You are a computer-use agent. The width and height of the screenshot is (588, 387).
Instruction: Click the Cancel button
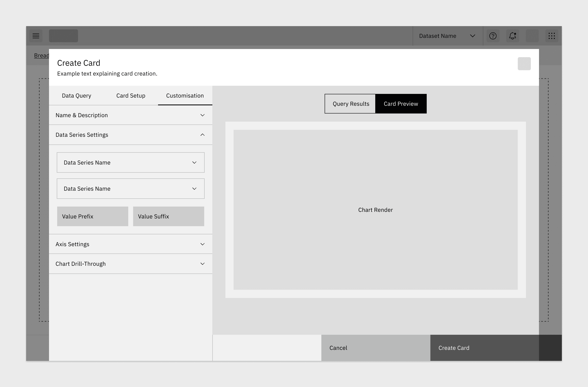click(x=375, y=348)
